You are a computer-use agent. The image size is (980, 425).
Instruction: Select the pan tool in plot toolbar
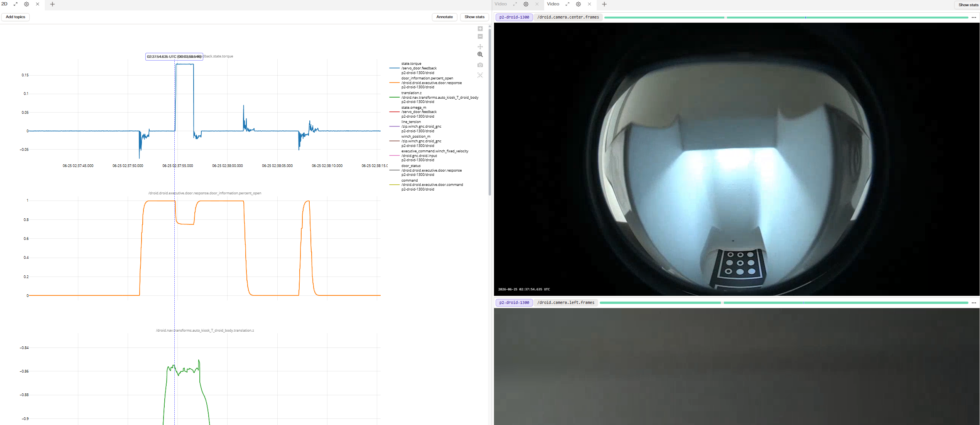(480, 47)
